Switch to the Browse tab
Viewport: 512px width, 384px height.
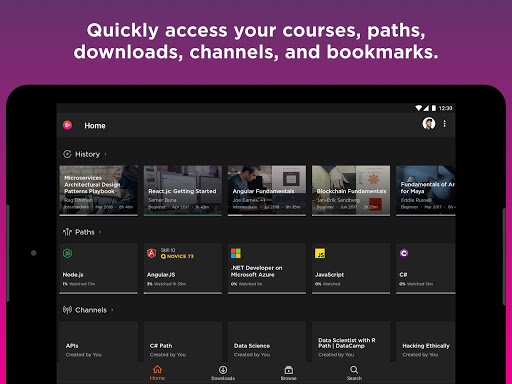[289, 373]
